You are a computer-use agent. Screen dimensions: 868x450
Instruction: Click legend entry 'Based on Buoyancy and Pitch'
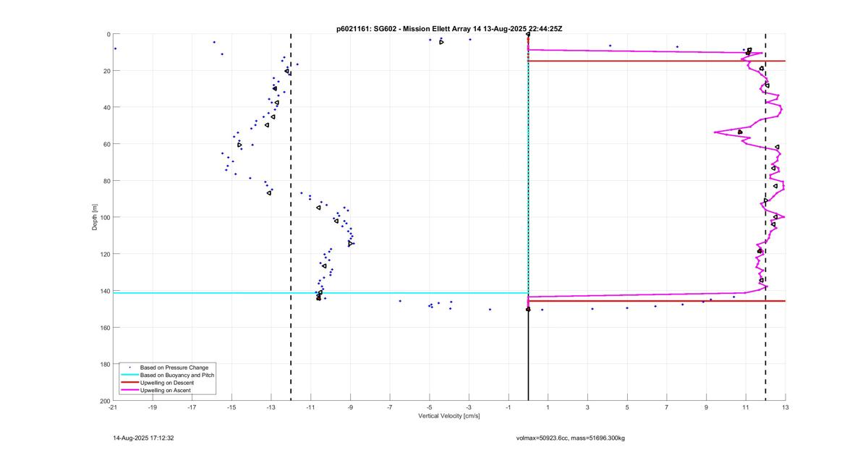(177, 375)
